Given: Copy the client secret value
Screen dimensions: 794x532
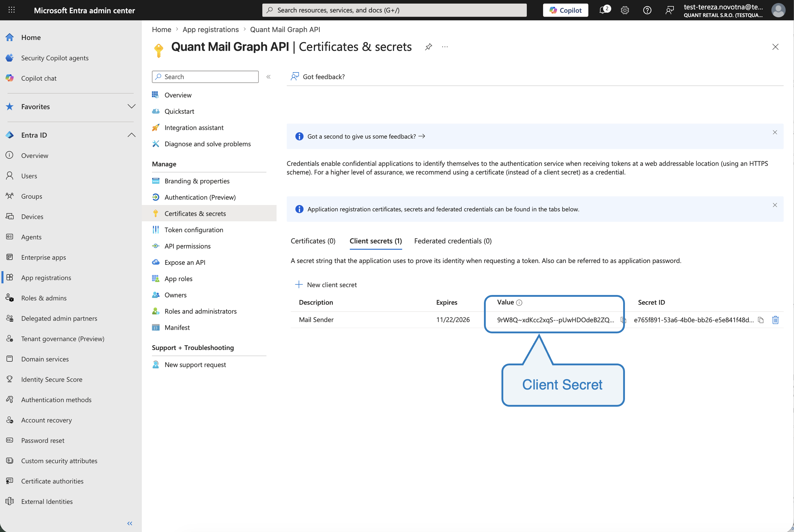Looking at the screenshot, I should [x=623, y=320].
